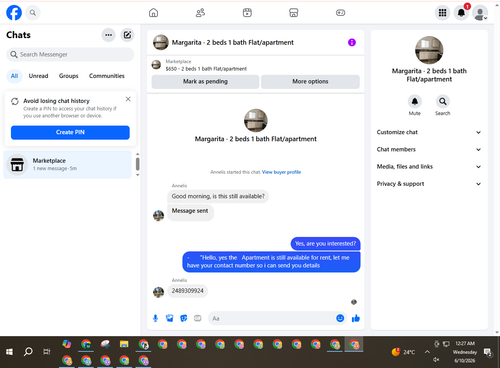
Task: Show hidden system tray icons chevron
Action: click(427, 352)
